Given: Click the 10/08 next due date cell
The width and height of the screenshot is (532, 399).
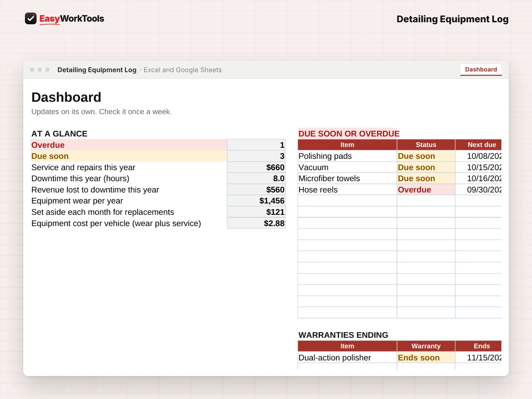Looking at the screenshot, I should tap(478, 156).
